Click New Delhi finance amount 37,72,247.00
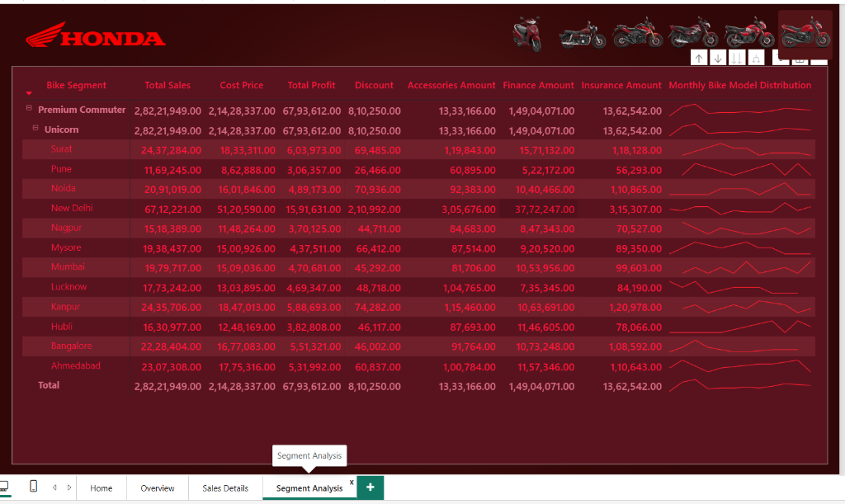This screenshot has height=504, width=845. coord(545,210)
